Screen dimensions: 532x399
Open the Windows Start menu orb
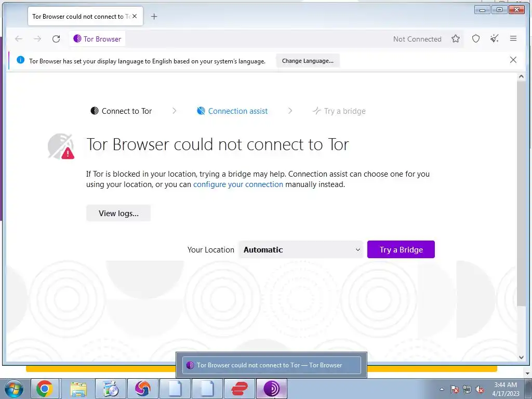point(14,389)
